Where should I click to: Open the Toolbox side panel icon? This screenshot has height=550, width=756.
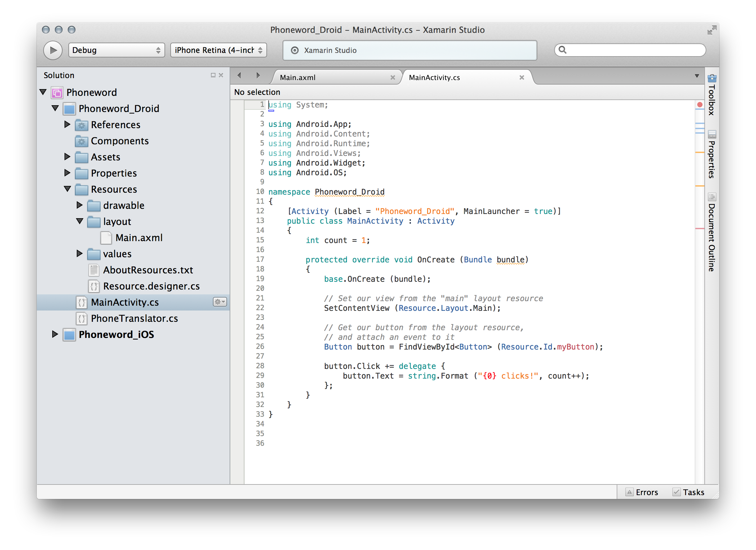712,78
